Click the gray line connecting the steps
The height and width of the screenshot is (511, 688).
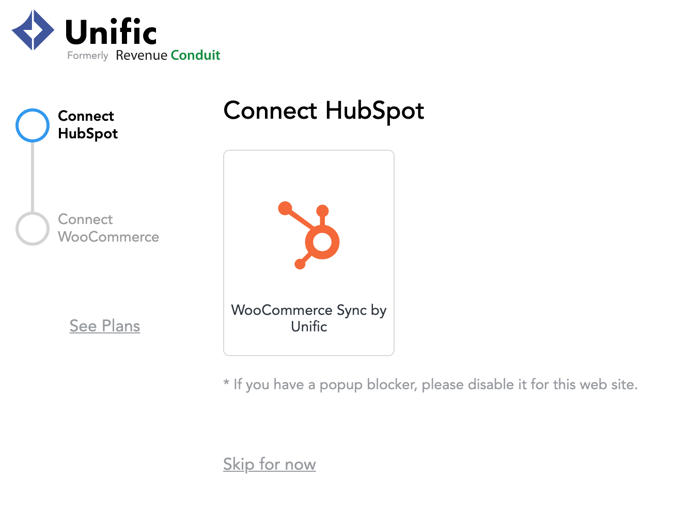[x=32, y=177]
